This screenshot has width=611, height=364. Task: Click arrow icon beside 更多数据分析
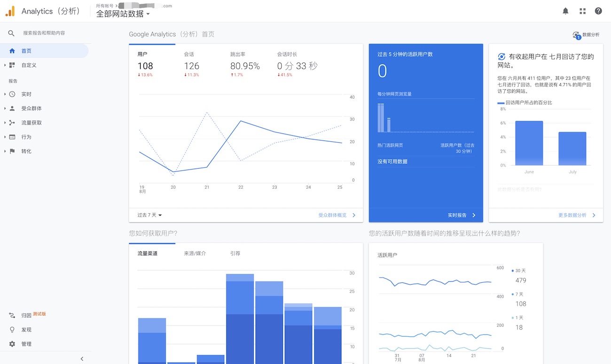click(x=594, y=215)
